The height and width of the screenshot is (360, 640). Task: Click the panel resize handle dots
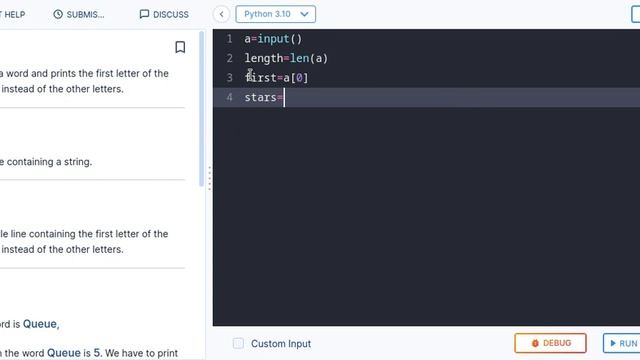209,178
